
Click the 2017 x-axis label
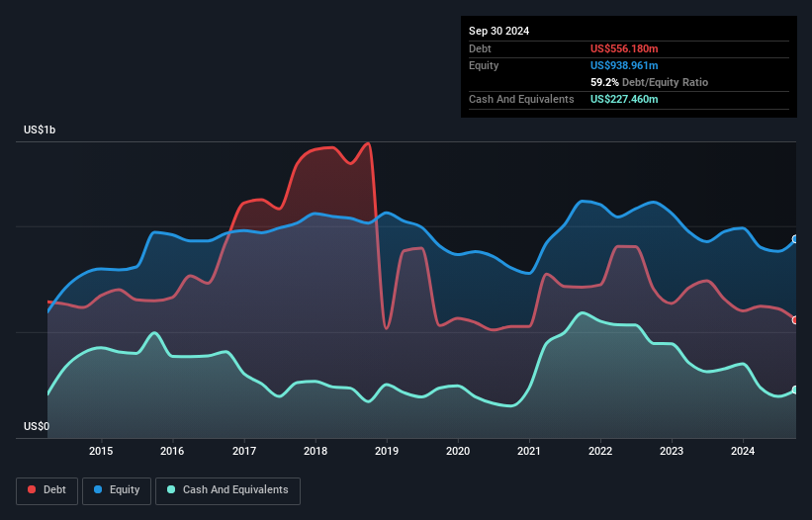pos(244,451)
